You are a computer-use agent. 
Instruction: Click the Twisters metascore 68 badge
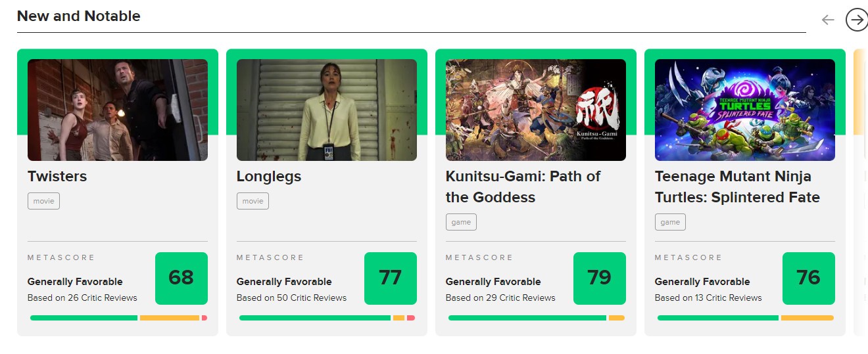click(x=181, y=278)
